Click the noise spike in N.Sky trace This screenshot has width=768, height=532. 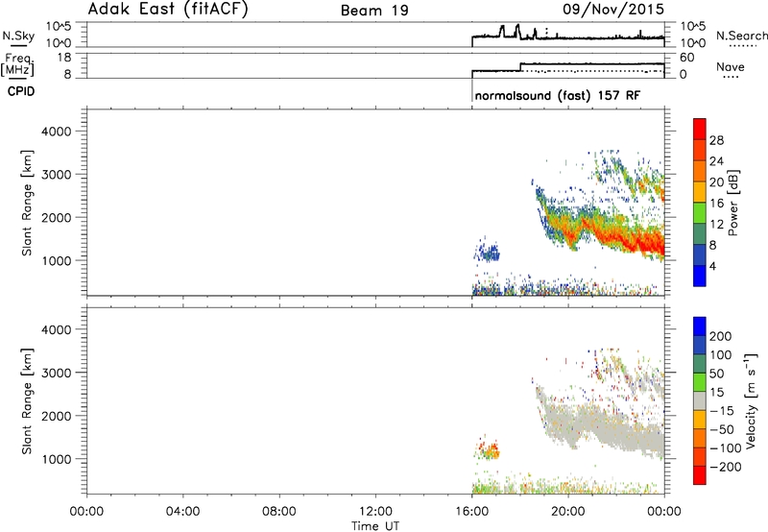click(517, 31)
